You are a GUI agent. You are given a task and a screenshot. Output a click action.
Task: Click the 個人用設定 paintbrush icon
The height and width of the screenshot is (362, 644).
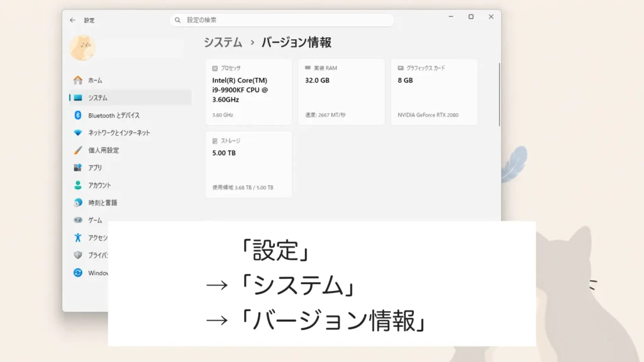tap(77, 150)
